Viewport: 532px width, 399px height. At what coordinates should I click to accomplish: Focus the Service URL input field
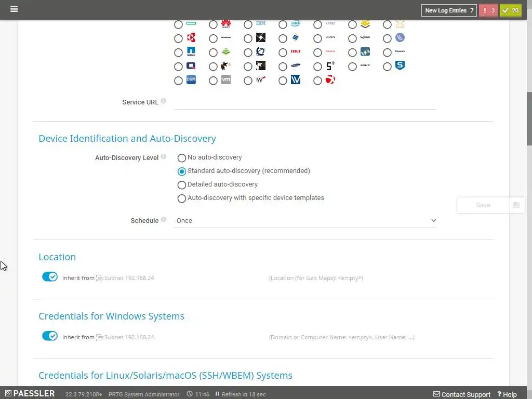[x=304, y=102]
